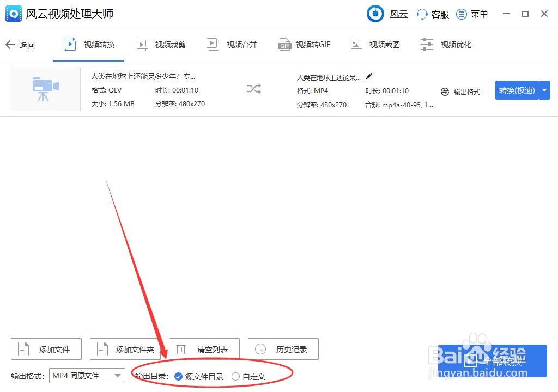Expand the 转换(极速) dropdown arrow
558x392 pixels.
[544, 90]
